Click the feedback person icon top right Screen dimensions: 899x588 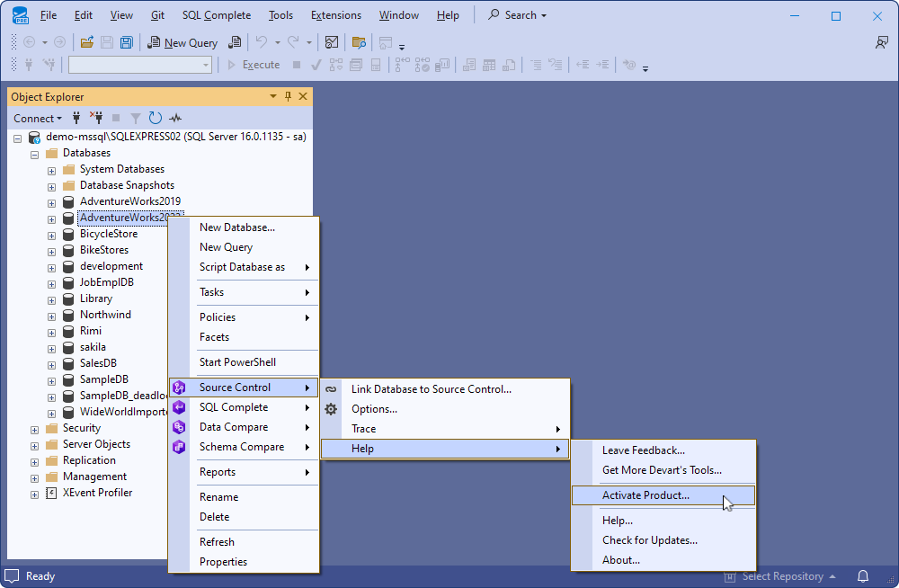tap(881, 42)
